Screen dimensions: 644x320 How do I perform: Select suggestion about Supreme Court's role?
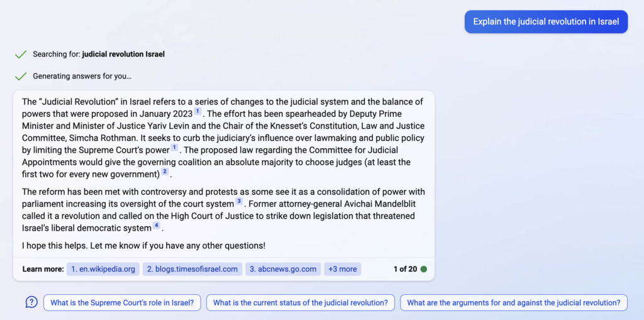click(122, 303)
